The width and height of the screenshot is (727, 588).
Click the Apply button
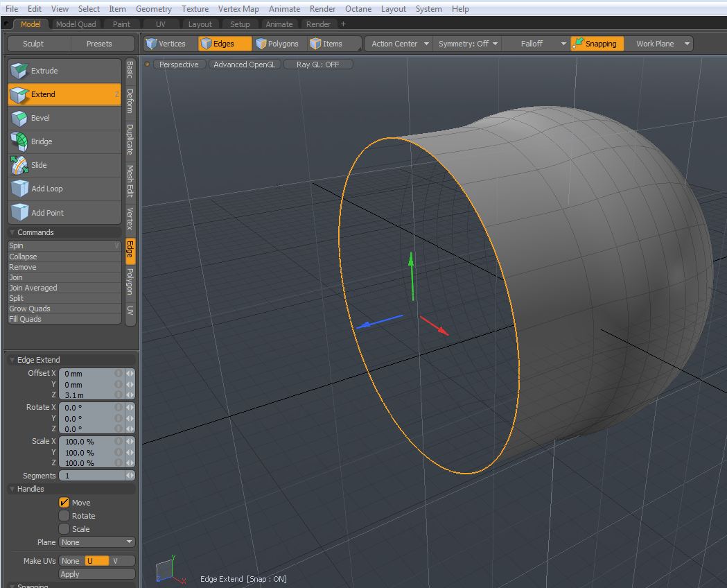coord(97,574)
